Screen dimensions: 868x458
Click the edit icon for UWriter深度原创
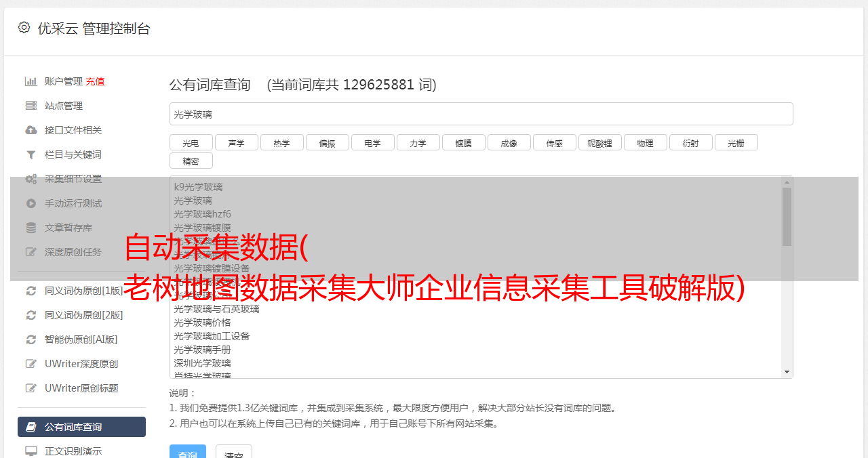click(x=31, y=364)
